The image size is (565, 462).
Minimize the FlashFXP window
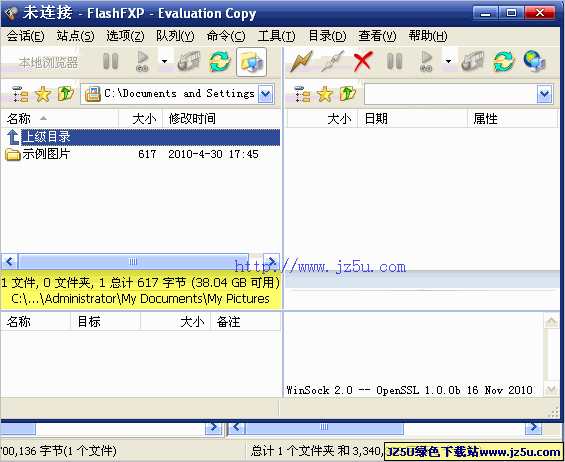(485, 13)
